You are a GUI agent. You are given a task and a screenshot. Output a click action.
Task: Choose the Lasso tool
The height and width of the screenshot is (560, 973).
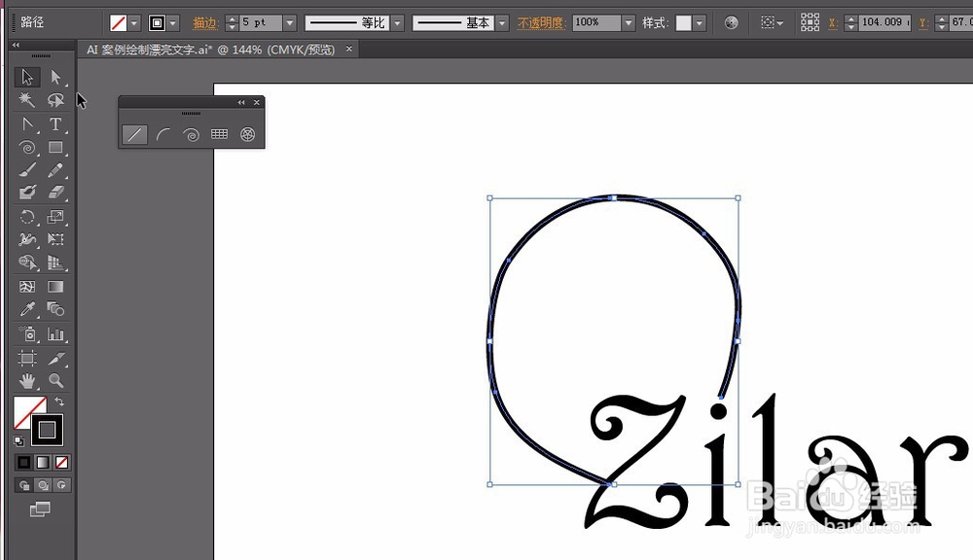(55, 100)
